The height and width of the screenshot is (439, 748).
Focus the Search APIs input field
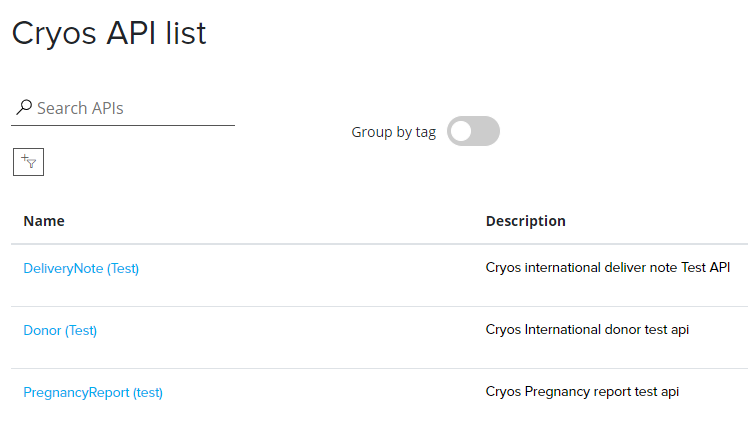pyautogui.click(x=130, y=108)
